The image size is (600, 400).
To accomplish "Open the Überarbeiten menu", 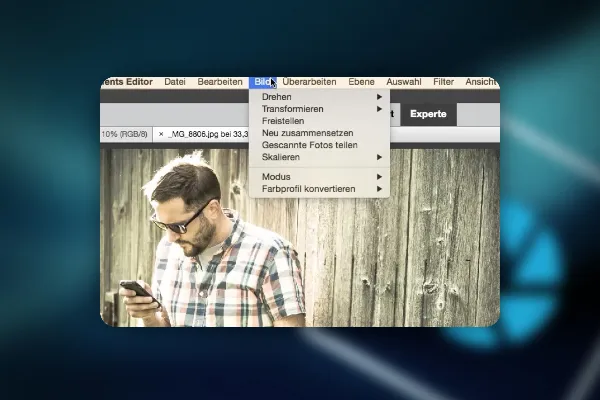I will (309, 82).
